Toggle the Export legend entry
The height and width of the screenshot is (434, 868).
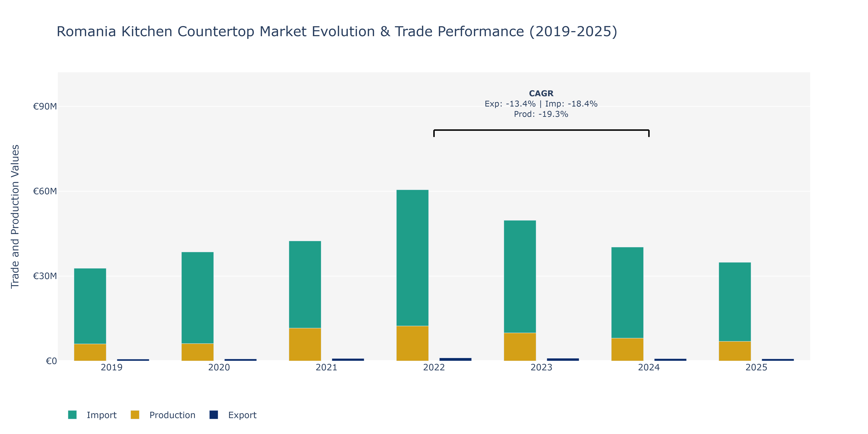tap(233, 415)
